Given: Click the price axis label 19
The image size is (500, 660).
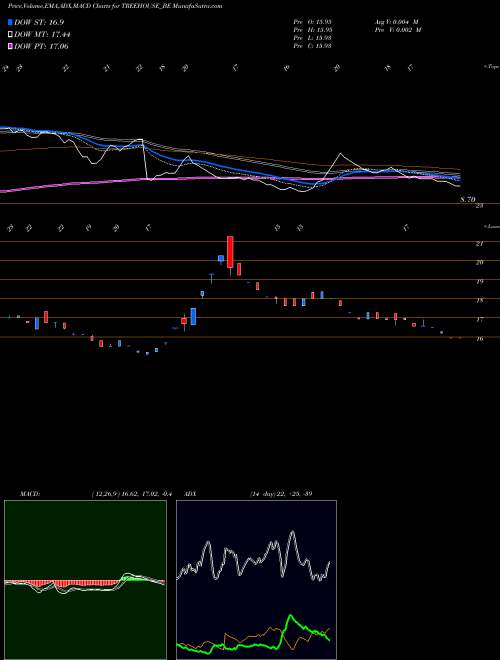Looking at the screenshot, I should [x=479, y=282].
